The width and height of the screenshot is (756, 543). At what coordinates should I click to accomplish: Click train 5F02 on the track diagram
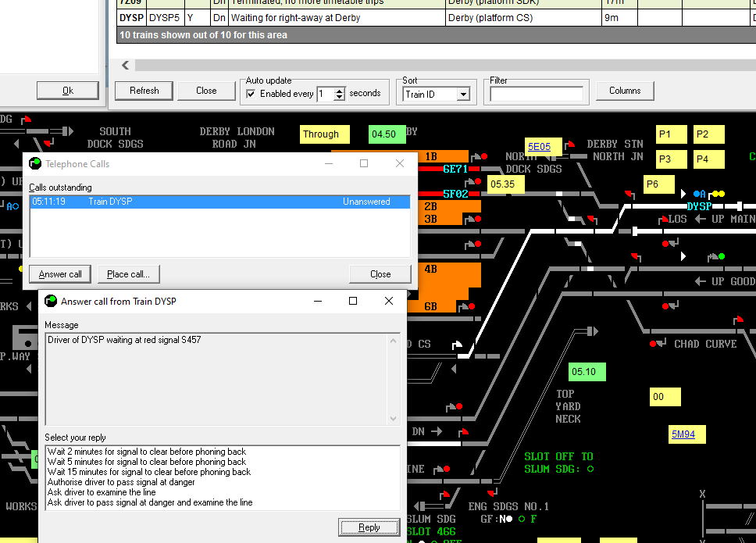coord(455,194)
